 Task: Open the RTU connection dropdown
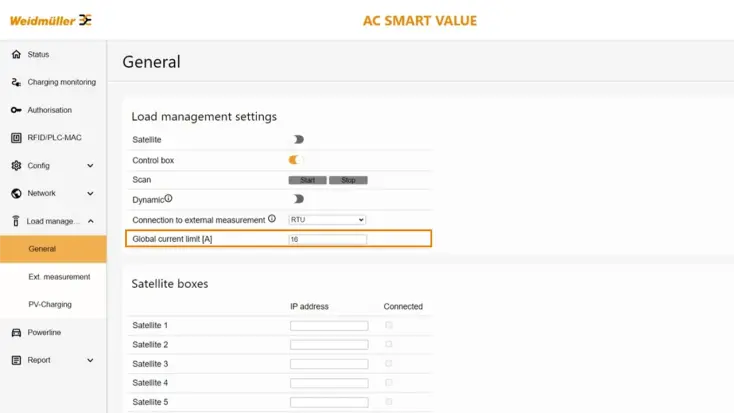(327, 219)
